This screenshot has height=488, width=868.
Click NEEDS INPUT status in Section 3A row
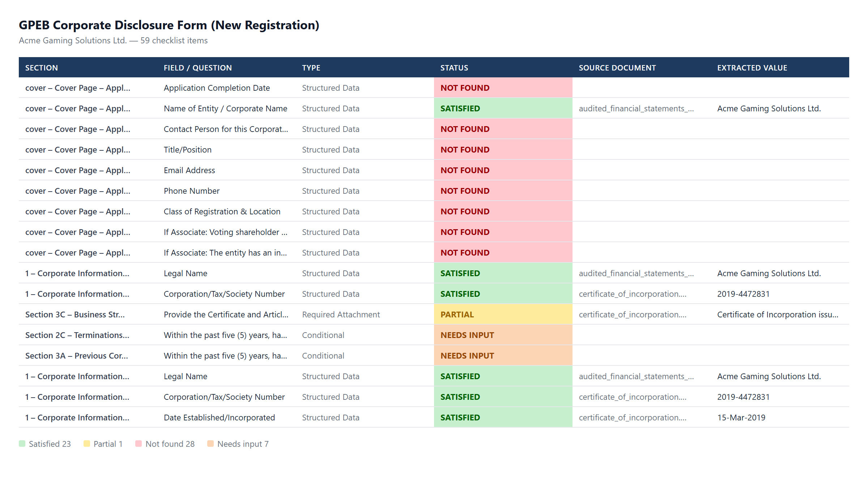503,355
